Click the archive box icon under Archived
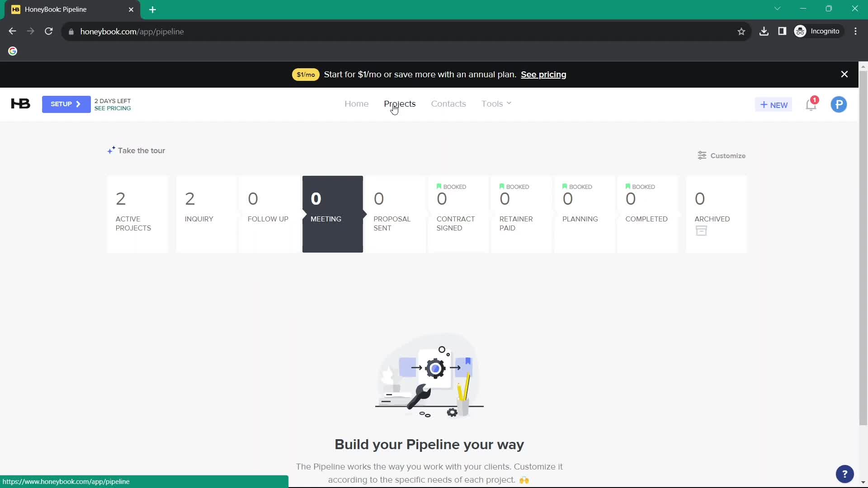 [701, 231]
